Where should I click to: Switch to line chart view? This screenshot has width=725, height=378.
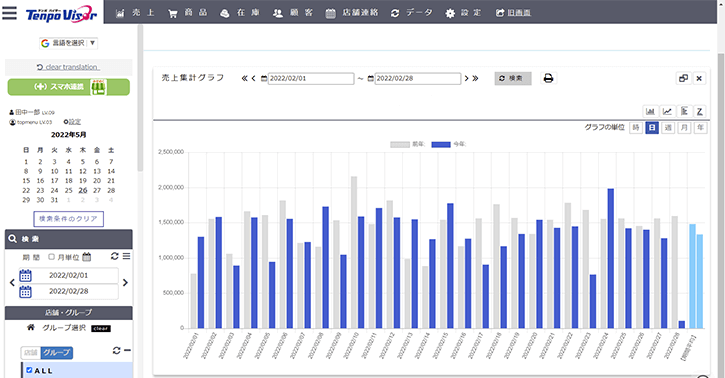coord(667,111)
